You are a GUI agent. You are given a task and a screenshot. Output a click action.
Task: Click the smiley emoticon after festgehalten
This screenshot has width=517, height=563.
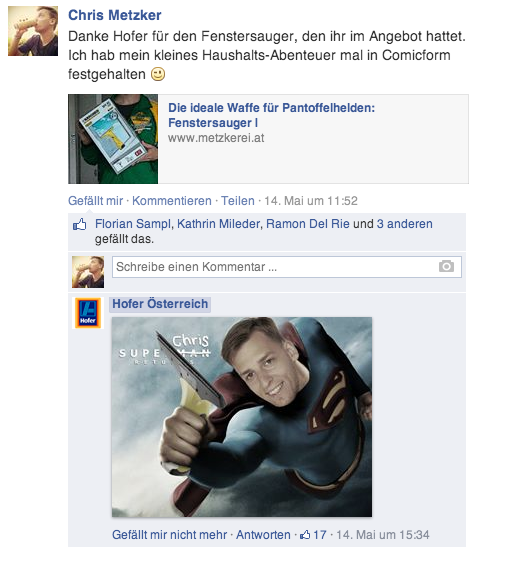pos(158,74)
